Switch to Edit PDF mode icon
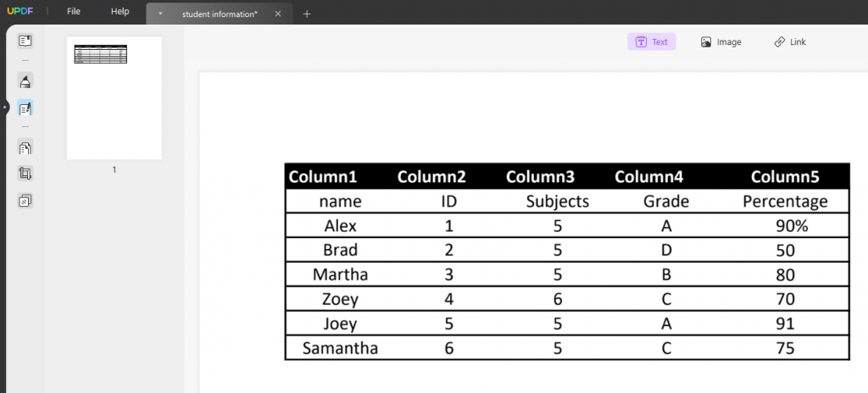 [25, 108]
